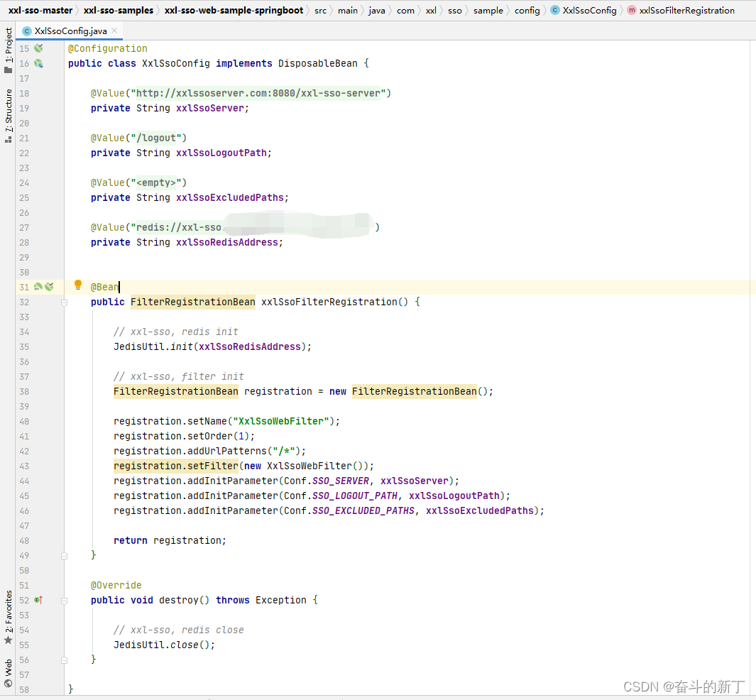Image resolution: width=756 pixels, height=700 pixels.
Task: Collapse the destroy method at line 52
Action: click(x=64, y=600)
